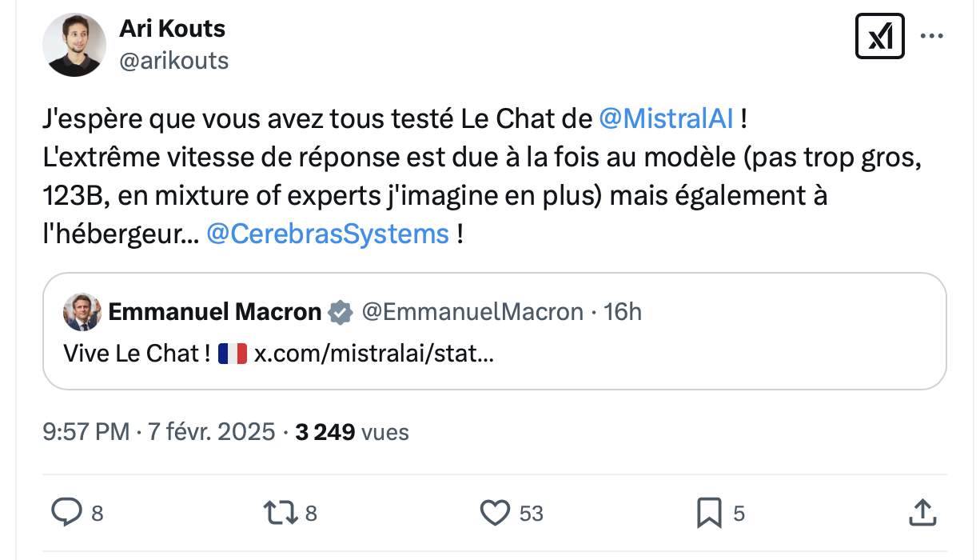This screenshot has width=980, height=560.
Task: Open the x.com/mistralai/stat… link
Action: coord(373,354)
